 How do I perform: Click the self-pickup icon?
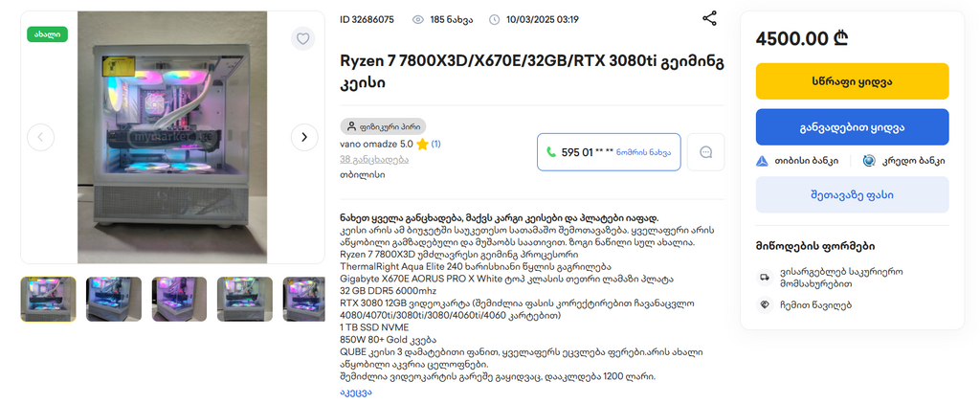764,305
